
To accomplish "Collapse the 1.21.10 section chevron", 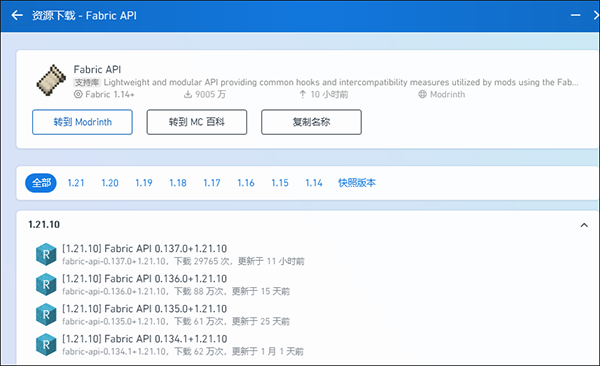I will [x=584, y=225].
